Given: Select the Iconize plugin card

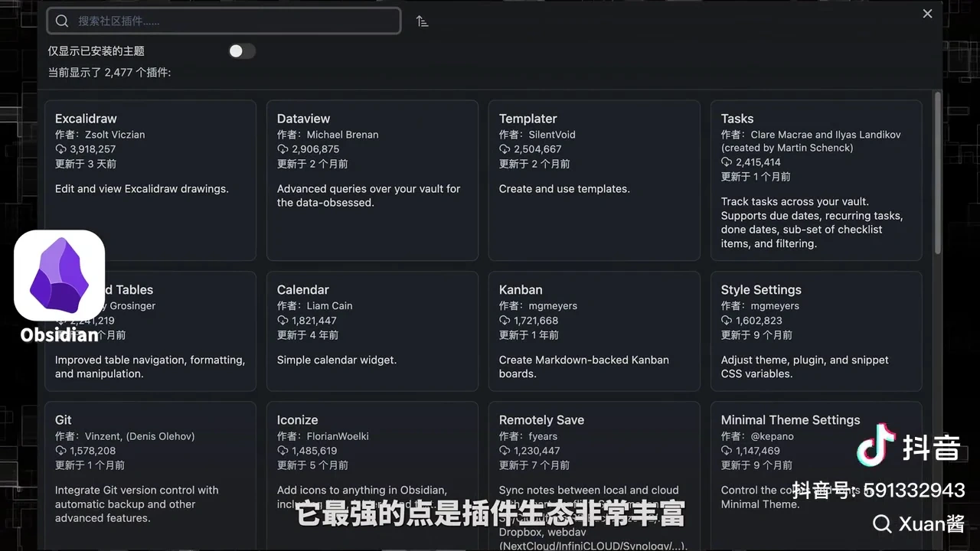Looking at the screenshot, I should coord(372,474).
